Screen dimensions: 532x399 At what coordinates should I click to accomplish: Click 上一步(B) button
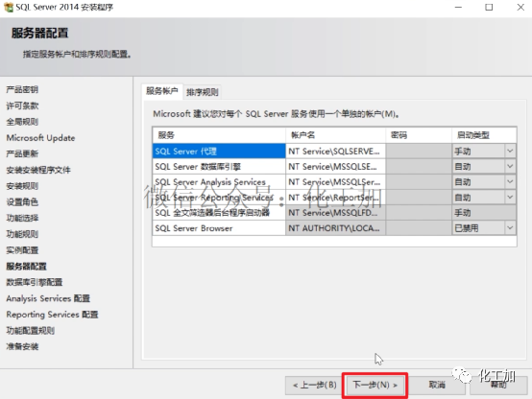coord(315,386)
